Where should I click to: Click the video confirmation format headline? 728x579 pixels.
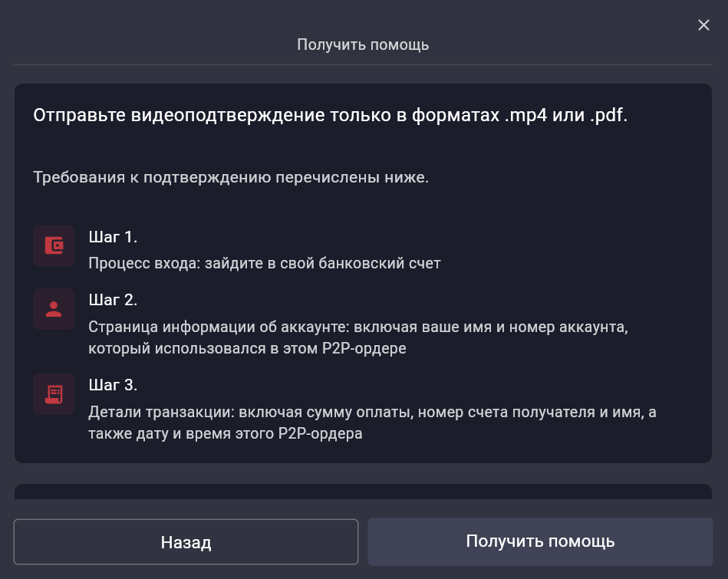(330, 117)
